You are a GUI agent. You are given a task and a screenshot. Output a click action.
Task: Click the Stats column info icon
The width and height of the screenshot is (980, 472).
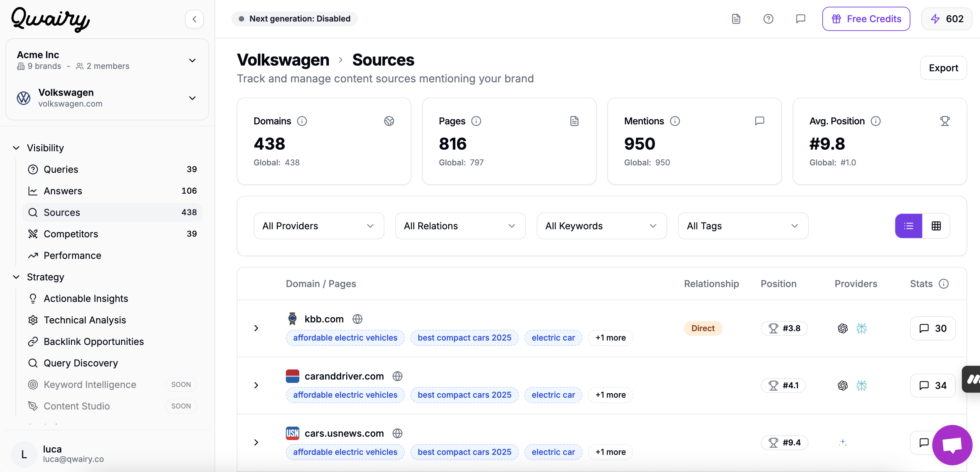tap(944, 284)
